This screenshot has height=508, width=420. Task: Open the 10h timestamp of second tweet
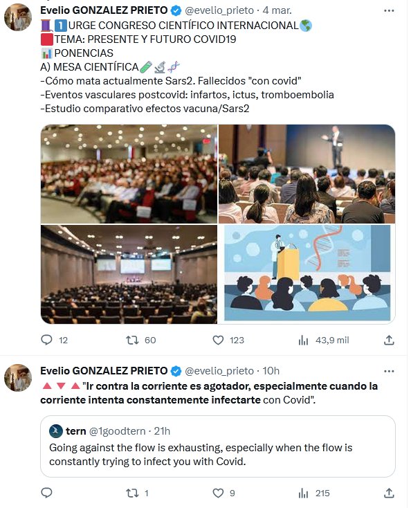(x=271, y=370)
